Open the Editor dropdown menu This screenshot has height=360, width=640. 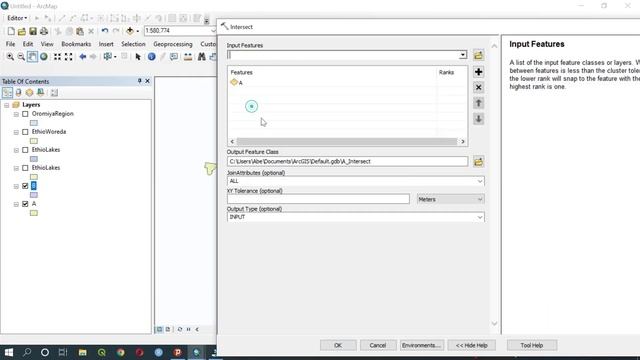point(17,18)
